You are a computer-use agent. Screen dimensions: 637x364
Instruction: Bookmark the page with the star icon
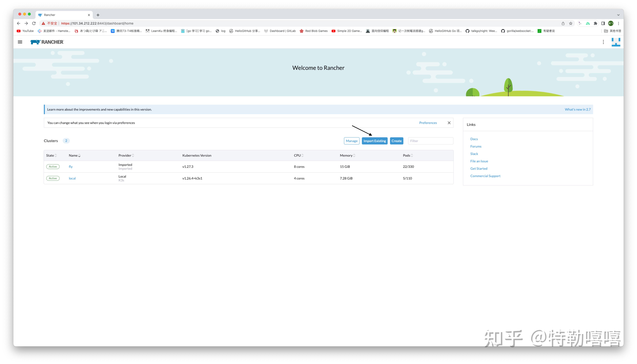[570, 23]
